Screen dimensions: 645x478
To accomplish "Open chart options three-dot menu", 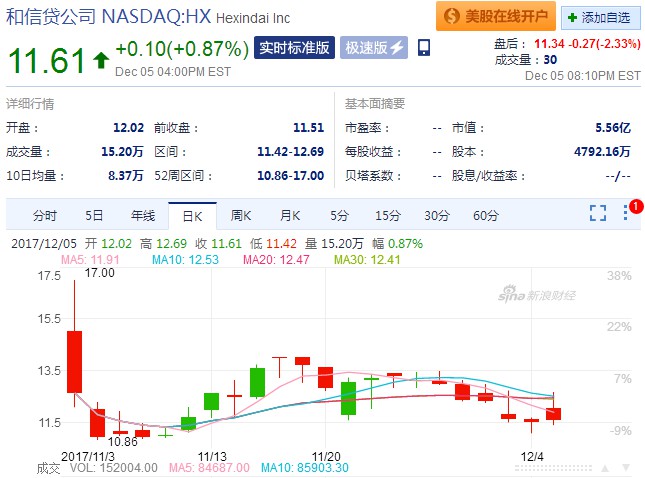I will 625,213.
